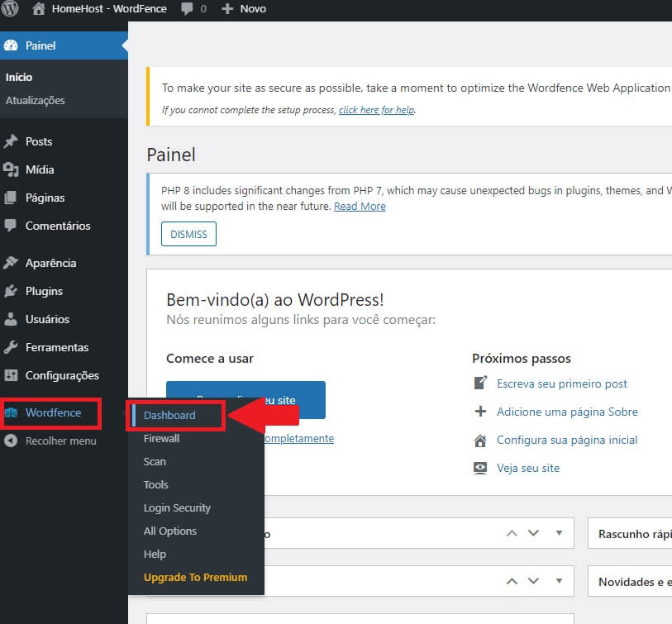672x624 pixels.
Task: Select Dashboard in Wordfence flyout
Action: point(169,415)
